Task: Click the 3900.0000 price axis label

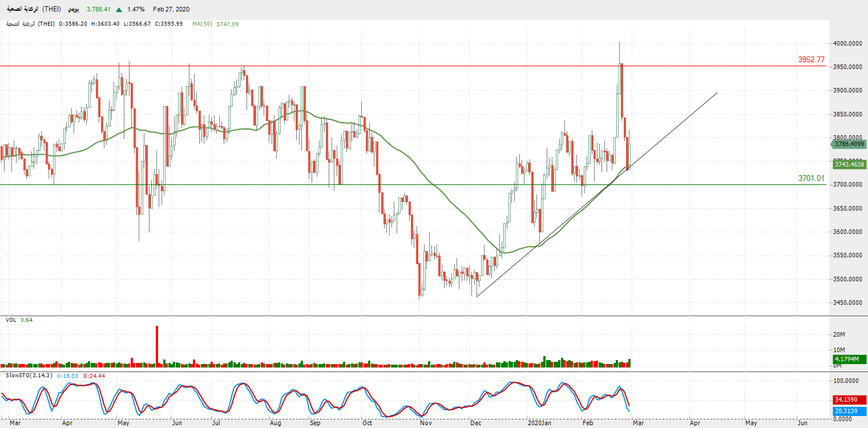Action: coord(847,91)
